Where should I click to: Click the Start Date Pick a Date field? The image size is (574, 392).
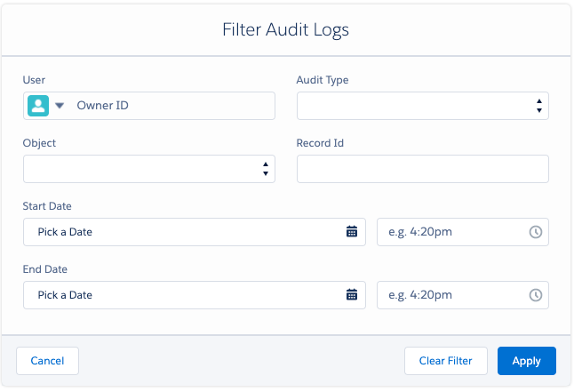click(x=195, y=232)
